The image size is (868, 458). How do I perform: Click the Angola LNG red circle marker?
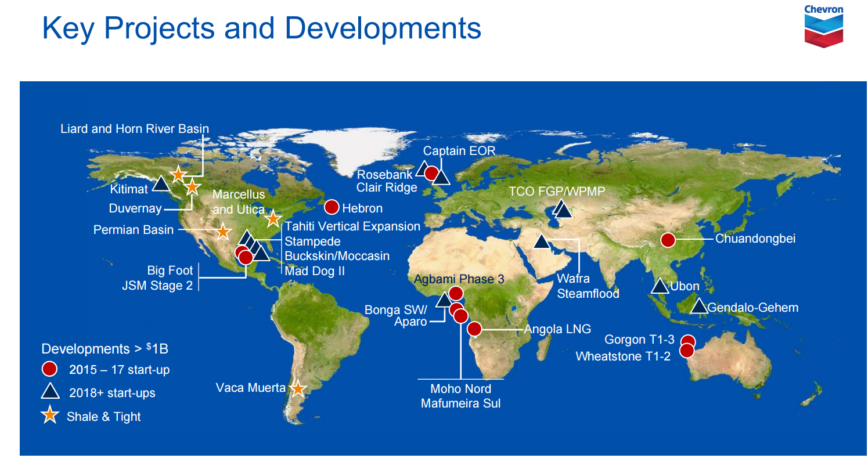(474, 329)
